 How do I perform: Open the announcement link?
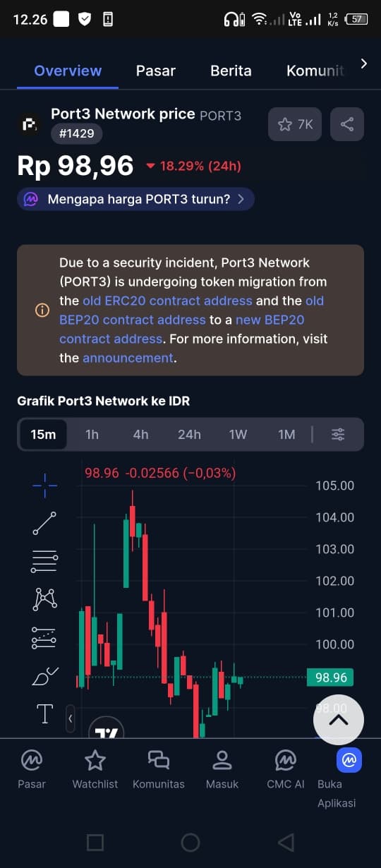pos(128,358)
